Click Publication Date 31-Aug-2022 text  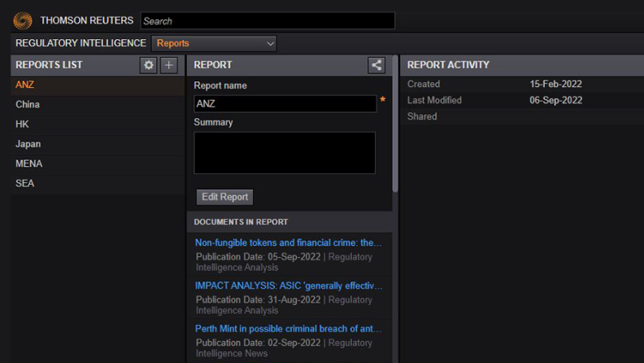tap(259, 300)
